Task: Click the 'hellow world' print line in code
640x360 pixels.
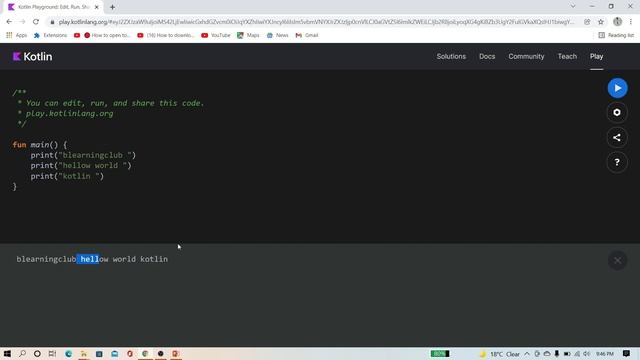Action: [81, 166]
